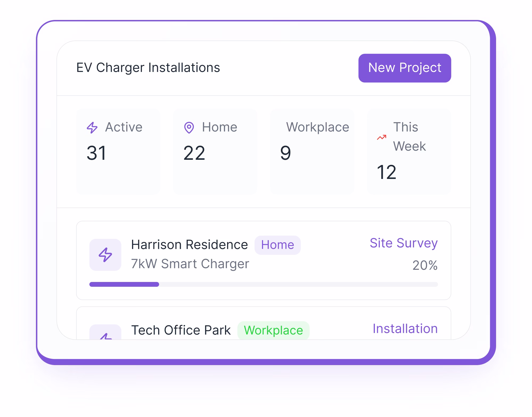Image resolution: width=532 pixels, height=417 pixels.
Task: Click the New Project button
Action: [404, 68]
